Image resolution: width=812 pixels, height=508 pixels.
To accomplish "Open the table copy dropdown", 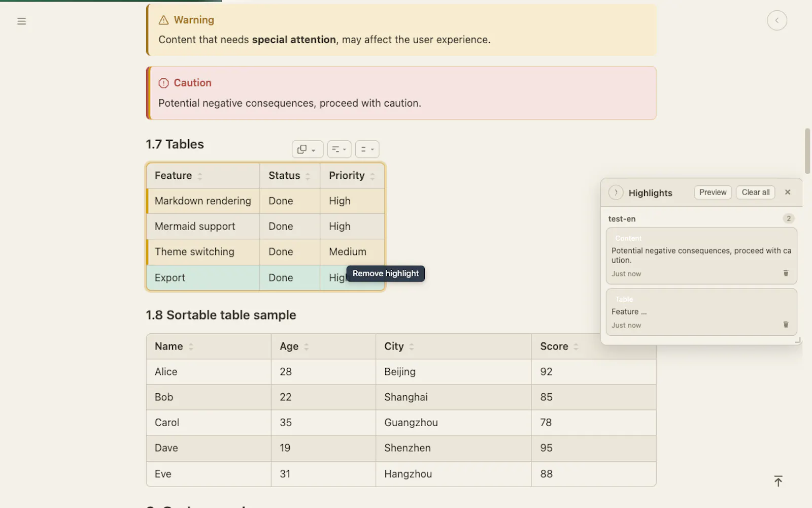I will click(x=307, y=149).
